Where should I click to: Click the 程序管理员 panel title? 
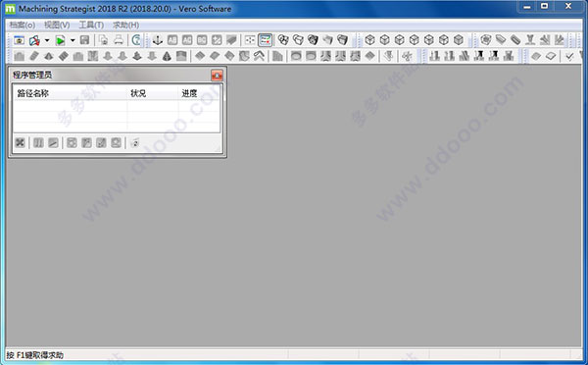pos(32,75)
